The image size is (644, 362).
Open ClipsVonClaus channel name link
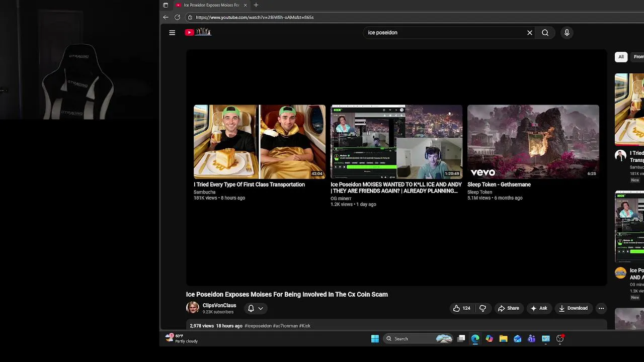point(219,305)
